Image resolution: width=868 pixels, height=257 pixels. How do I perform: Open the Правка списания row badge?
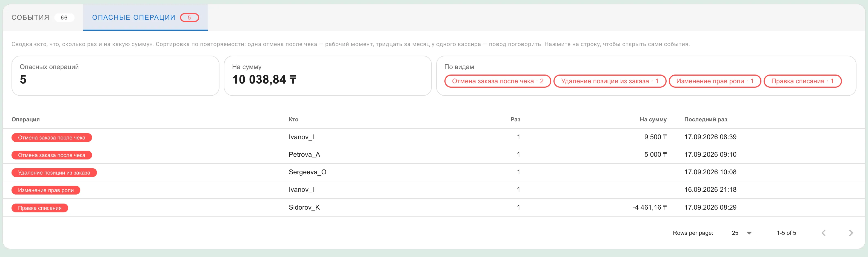click(x=40, y=208)
